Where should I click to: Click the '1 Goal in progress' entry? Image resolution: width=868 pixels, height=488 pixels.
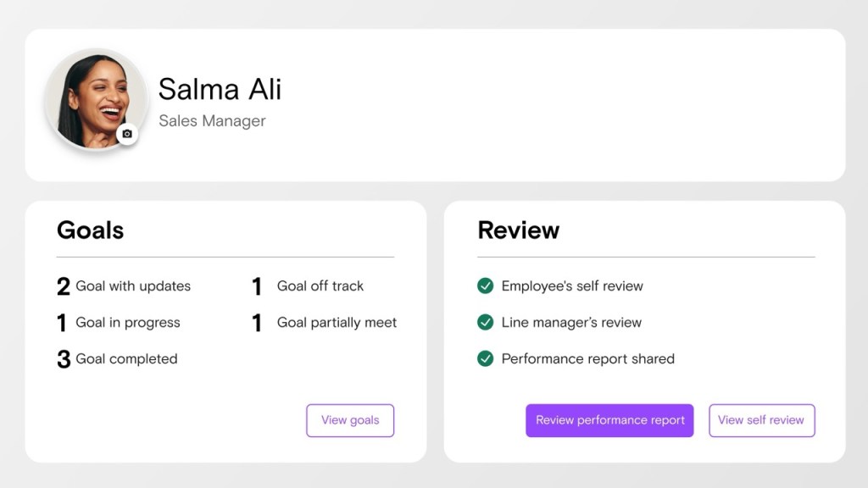click(x=118, y=323)
